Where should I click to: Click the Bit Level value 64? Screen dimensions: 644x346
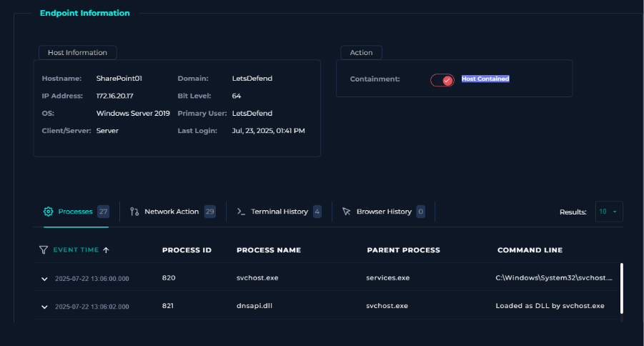pos(237,96)
